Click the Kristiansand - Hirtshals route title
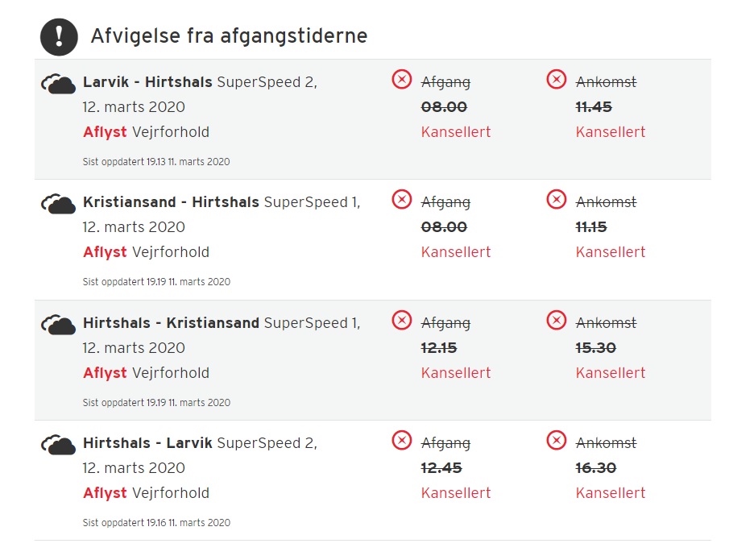The width and height of the screenshot is (729, 560). click(x=171, y=202)
